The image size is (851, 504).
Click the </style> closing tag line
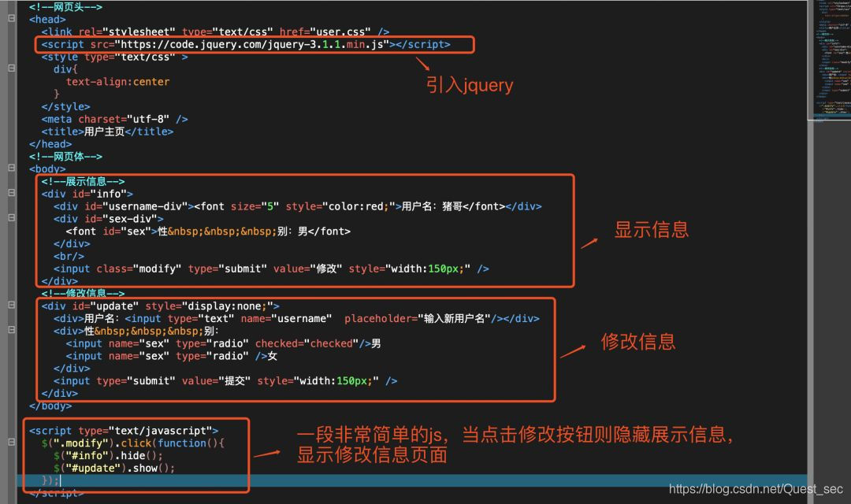tap(65, 107)
